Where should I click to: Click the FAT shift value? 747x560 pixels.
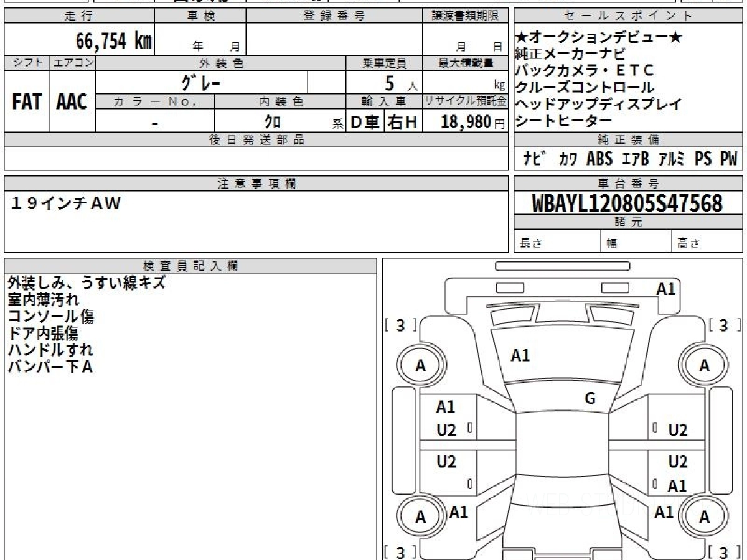[27, 102]
